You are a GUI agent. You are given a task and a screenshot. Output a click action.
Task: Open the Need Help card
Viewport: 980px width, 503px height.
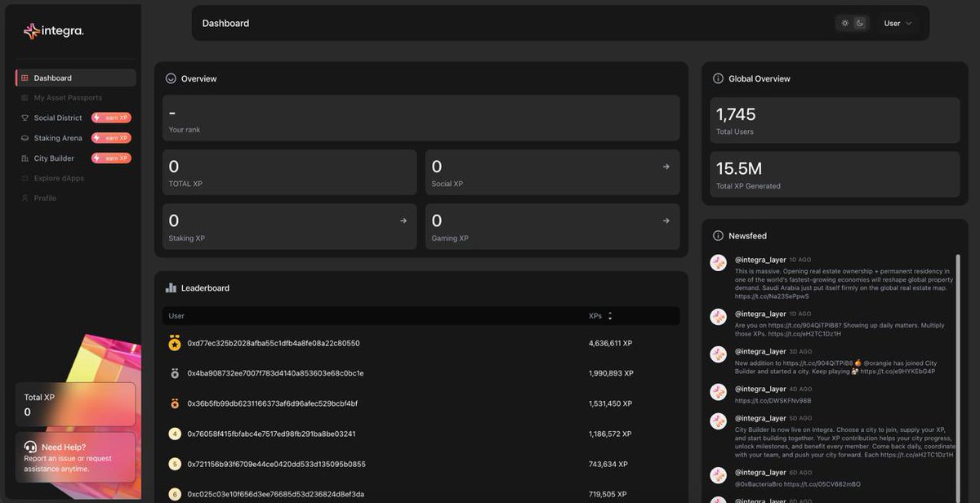pos(75,457)
